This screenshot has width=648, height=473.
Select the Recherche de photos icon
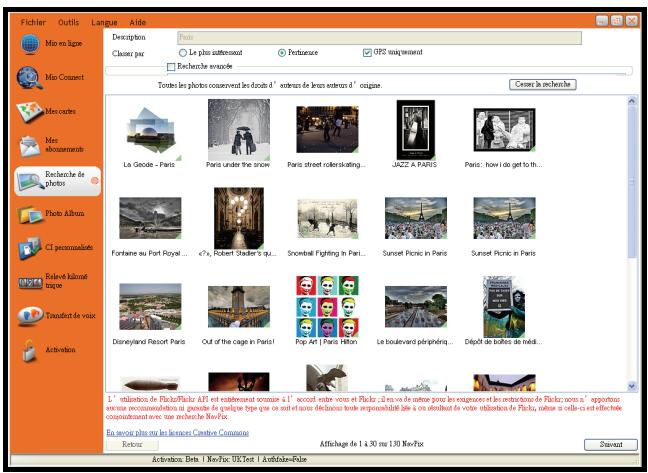[30, 181]
